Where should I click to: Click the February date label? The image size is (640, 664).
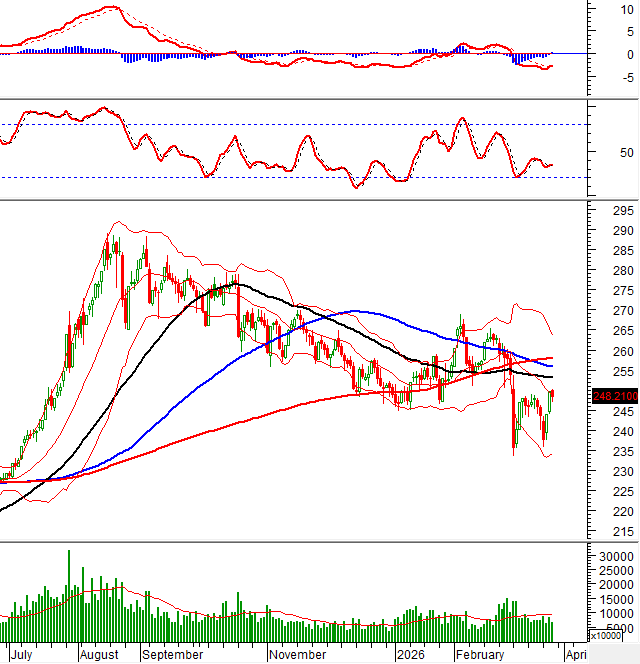click(x=479, y=654)
